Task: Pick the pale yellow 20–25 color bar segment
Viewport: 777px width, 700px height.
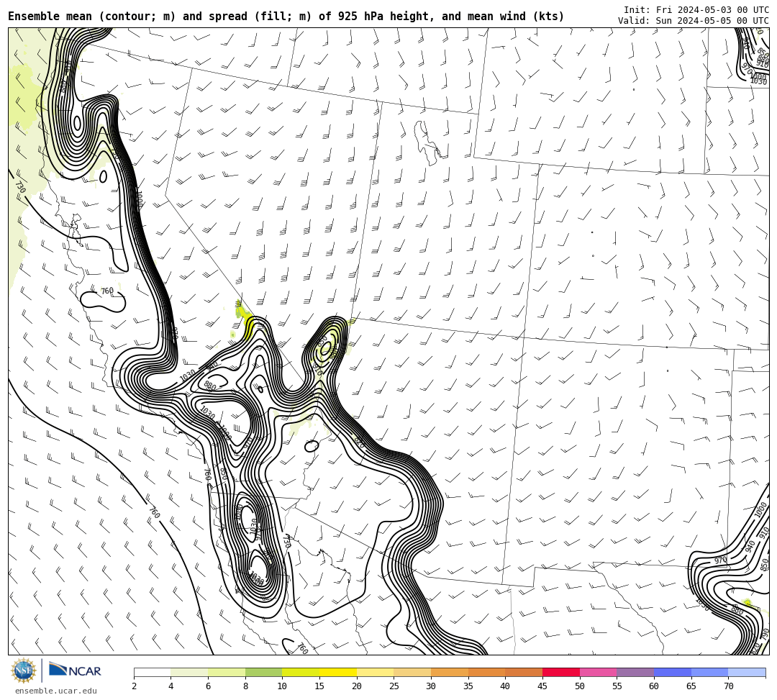Action: tap(375, 672)
